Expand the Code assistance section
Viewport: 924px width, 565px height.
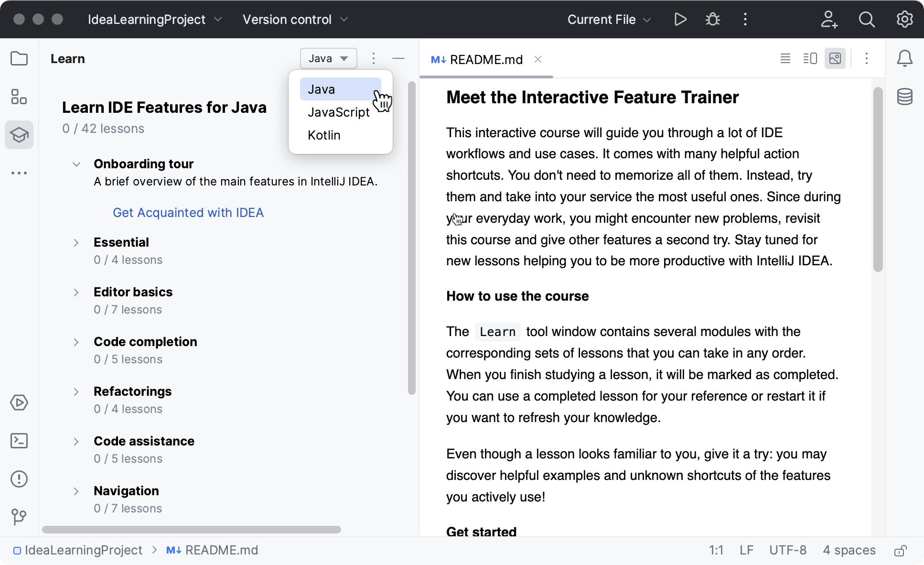[76, 442]
